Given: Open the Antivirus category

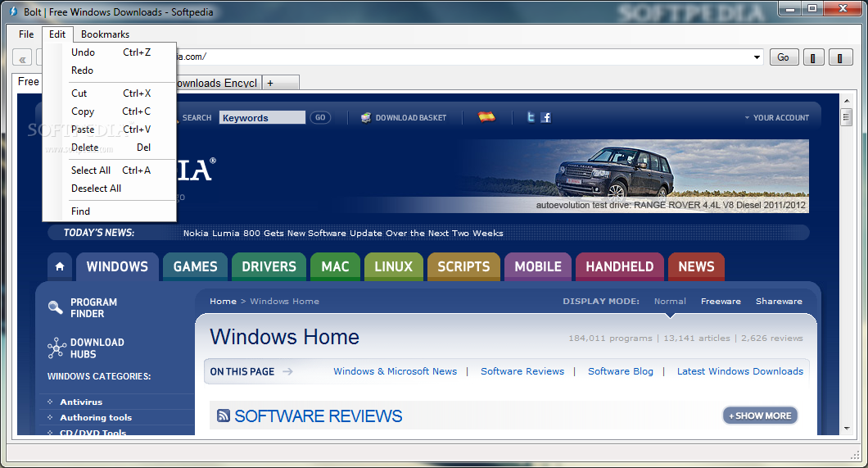Looking at the screenshot, I should (81, 402).
